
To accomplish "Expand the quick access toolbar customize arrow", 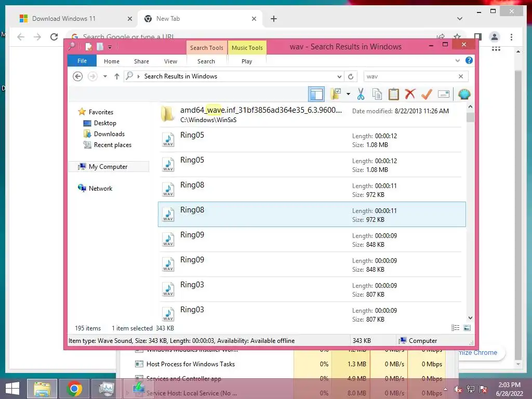I will [x=110, y=47].
